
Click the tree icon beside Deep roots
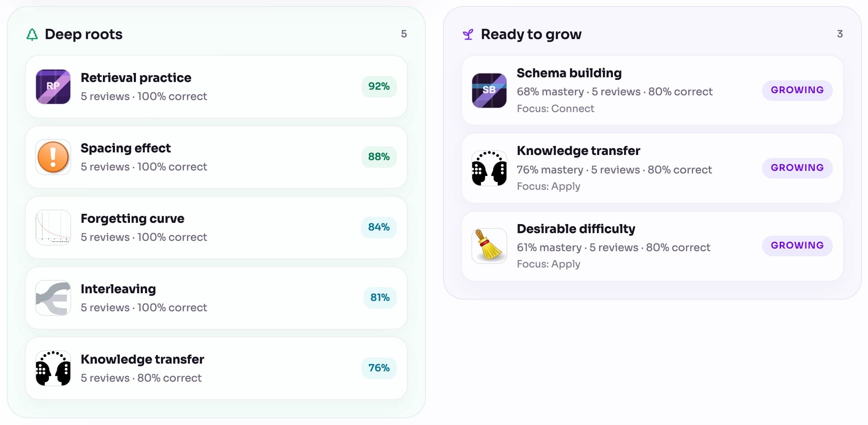click(x=32, y=34)
